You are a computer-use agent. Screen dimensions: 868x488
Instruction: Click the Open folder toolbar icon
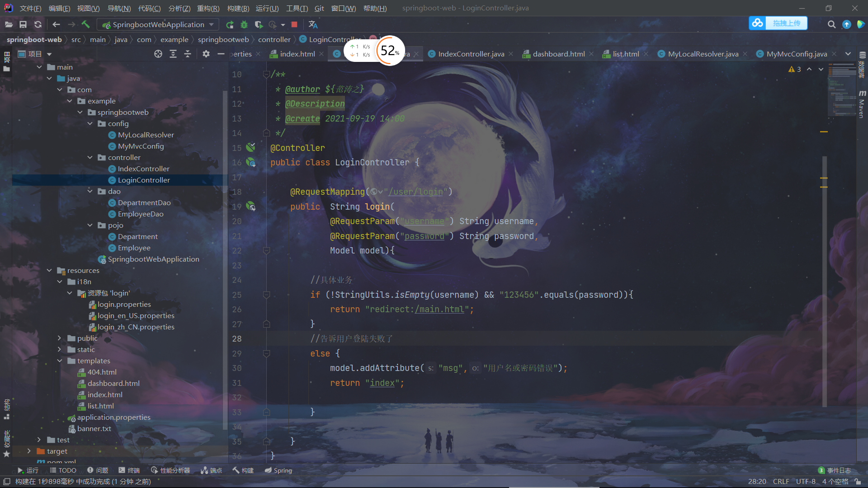(x=9, y=24)
